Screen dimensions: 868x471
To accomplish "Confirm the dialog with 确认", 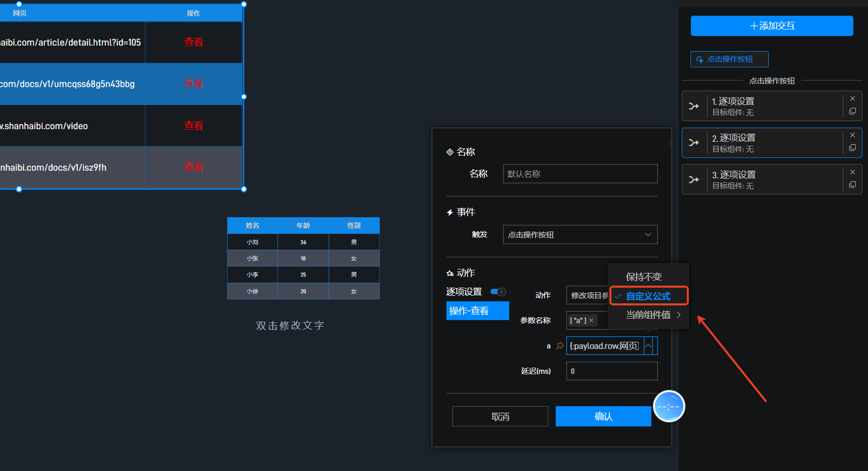I will click(x=603, y=416).
